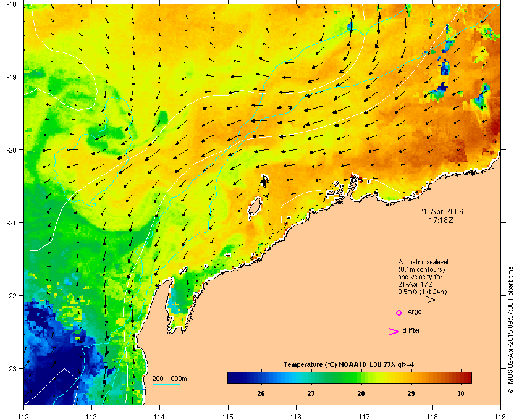Click the '0.5m/s (1kt 24h)' text
This screenshot has width=519, height=420.
423,292
